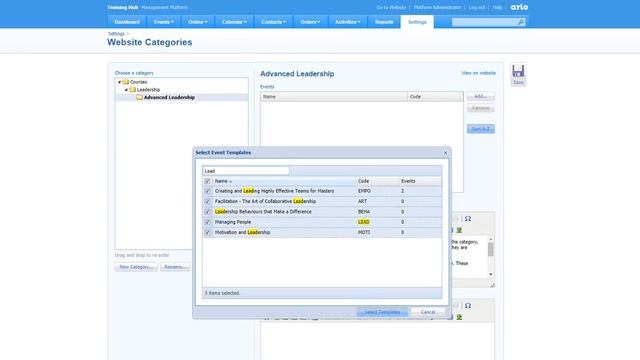Click the green icon in lower editor toolbar
This screenshot has width=640, height=360.
pyautogui.click(x=459, y=317)
